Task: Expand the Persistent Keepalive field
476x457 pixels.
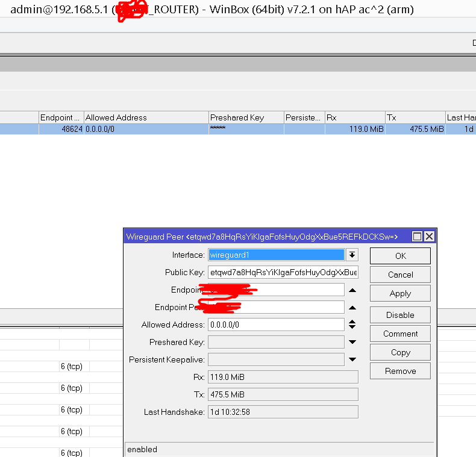Action: (352, 359)
